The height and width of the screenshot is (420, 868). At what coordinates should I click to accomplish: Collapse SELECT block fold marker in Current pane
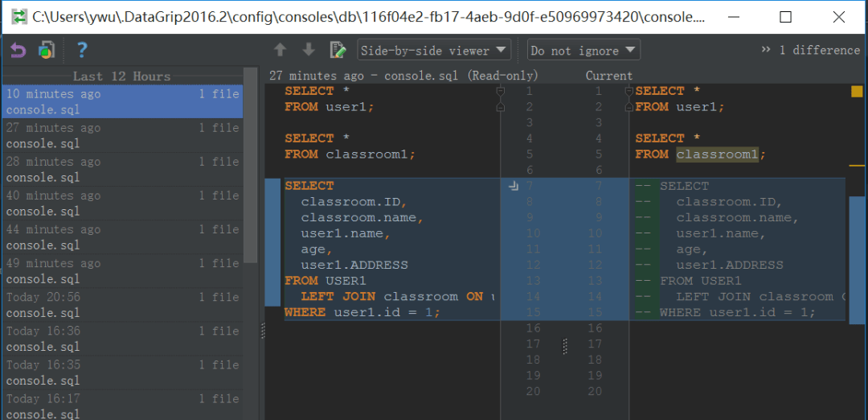point(629,91)
